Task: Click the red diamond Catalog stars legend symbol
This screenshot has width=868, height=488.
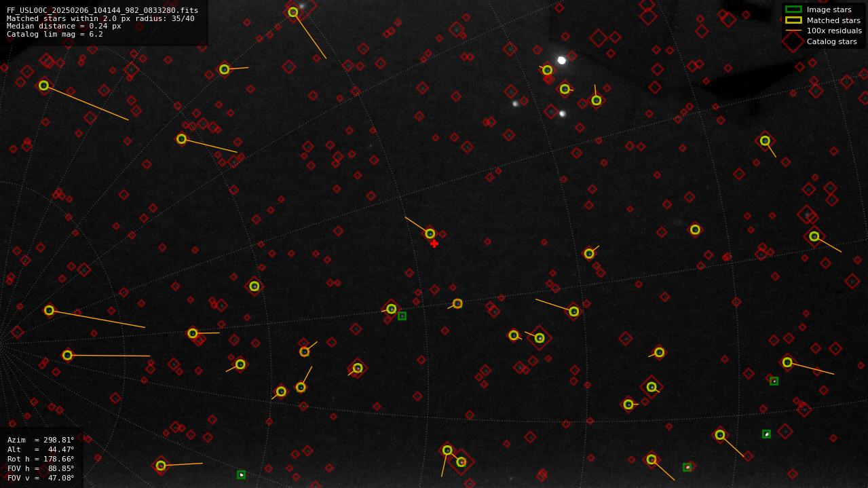Action: pyautogui.click(x=793, y=41)
